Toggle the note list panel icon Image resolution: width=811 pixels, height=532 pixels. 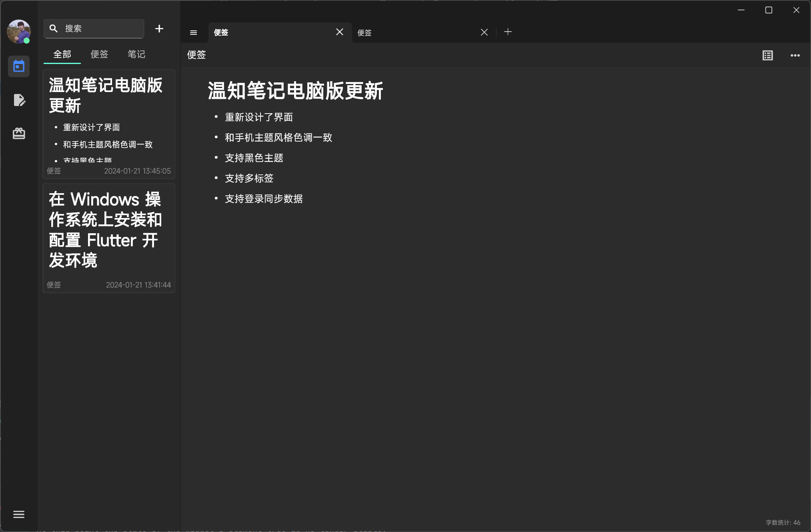click(x=194, y=33)
